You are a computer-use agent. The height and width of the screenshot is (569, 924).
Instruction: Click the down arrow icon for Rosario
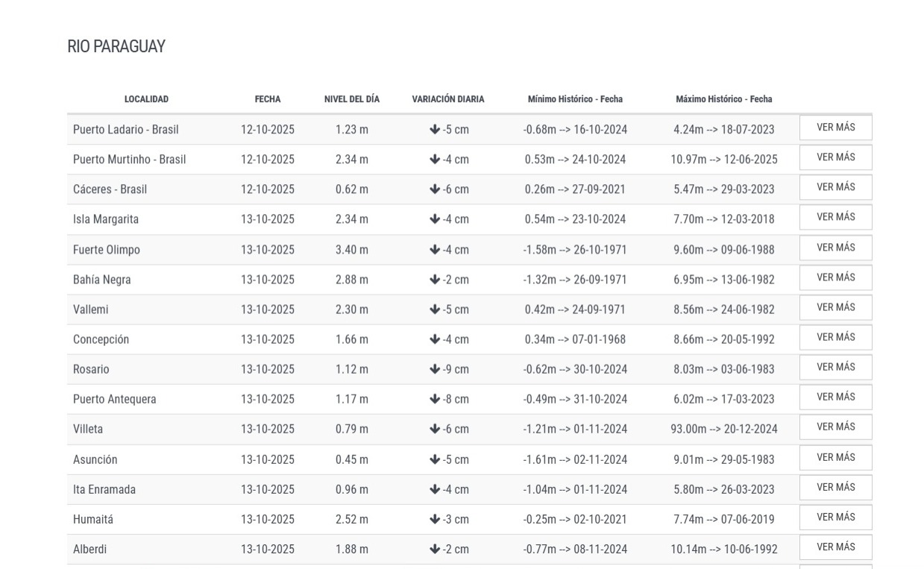tap(435, 369)
